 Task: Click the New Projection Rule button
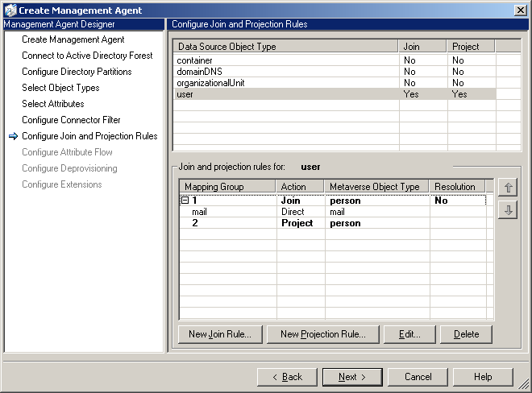tap(322, 334)
